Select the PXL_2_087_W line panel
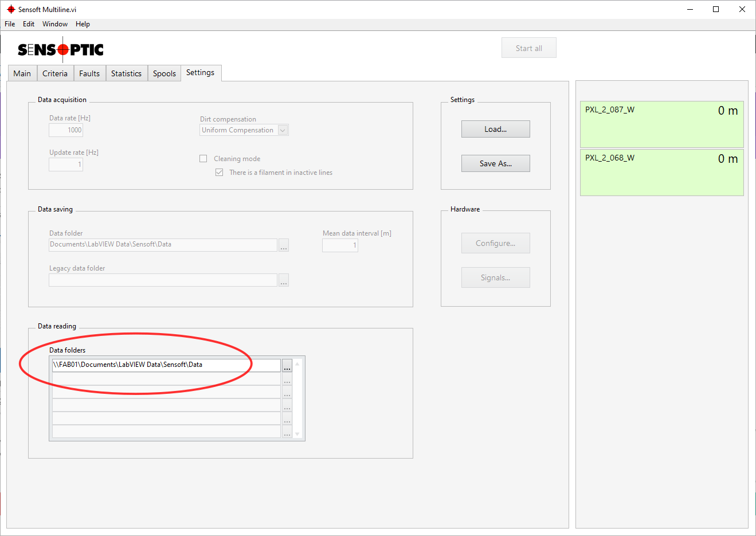This screenshot has width=756, height=536. [x=661, y=124]
